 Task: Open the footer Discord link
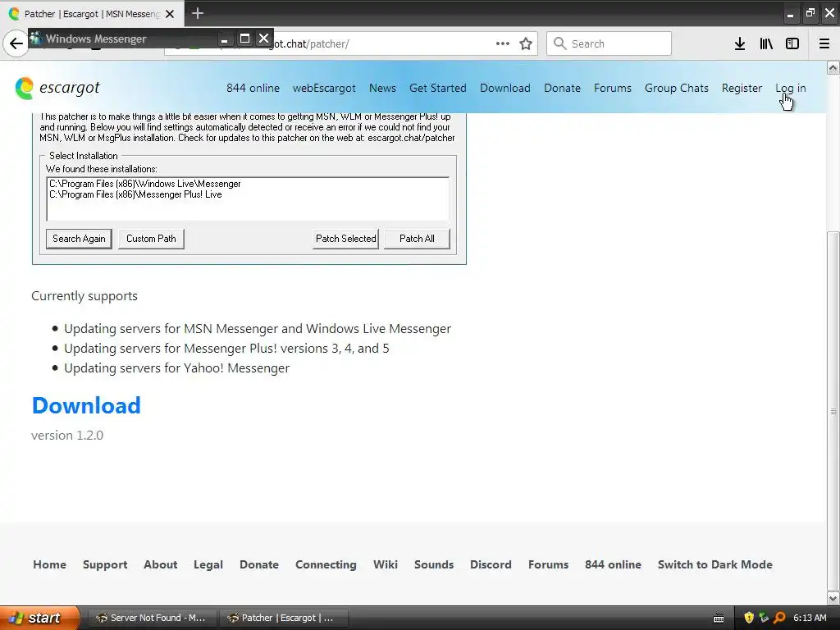491,564
